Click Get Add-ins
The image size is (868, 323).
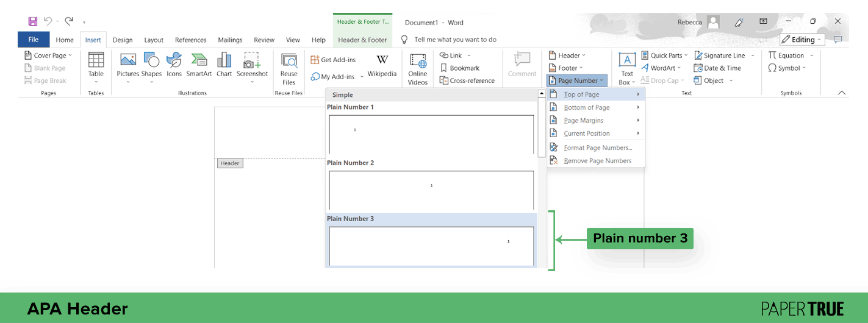333,60
